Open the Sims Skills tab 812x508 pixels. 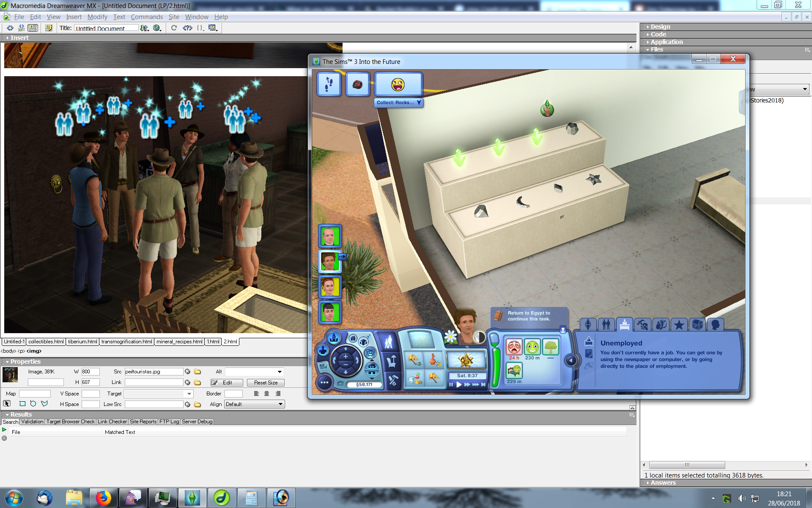[643, 325]
